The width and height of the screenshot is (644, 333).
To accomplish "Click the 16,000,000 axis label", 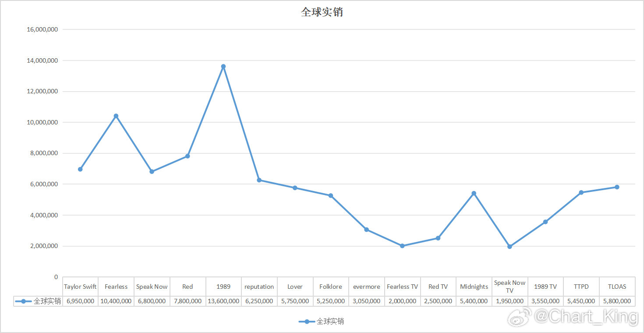I will click(42, 29).
